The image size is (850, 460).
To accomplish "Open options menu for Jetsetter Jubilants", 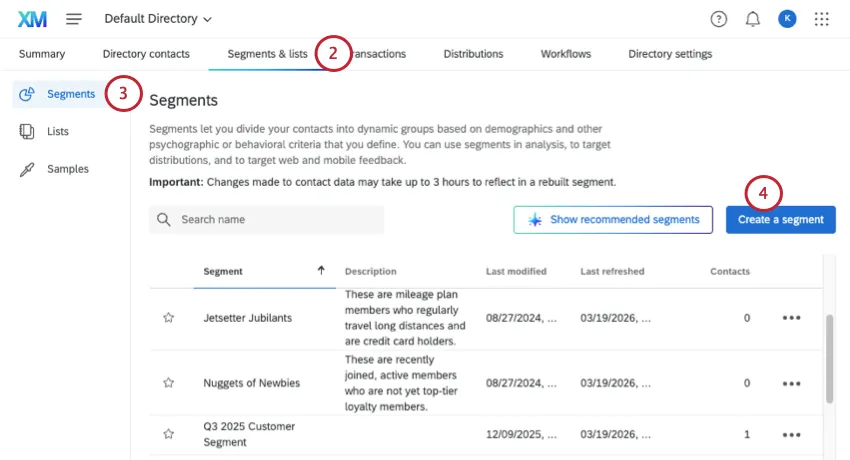I will pyautogui.click(x=791, y=318).
